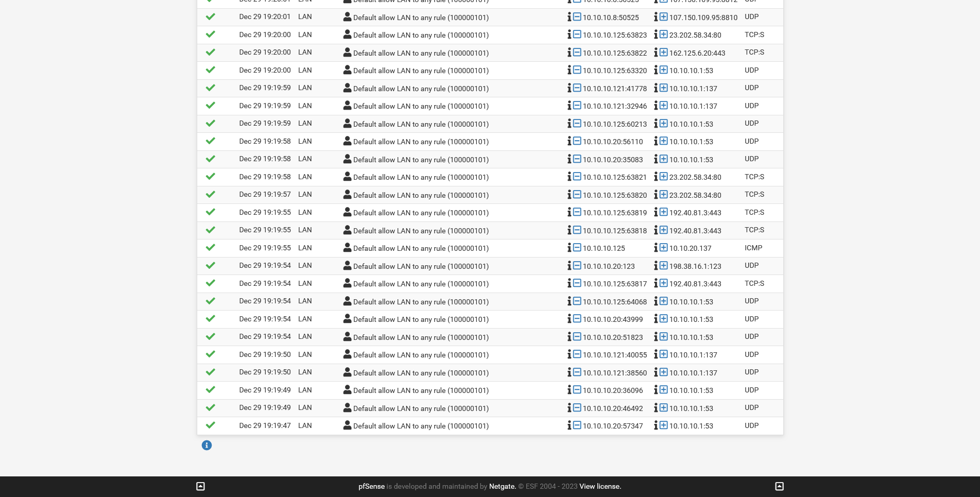This screenshot has width=980, height=497.
Task: Click the destination info icon in the 10.10.10.121:38560 row
Action: tap(656, 372)
